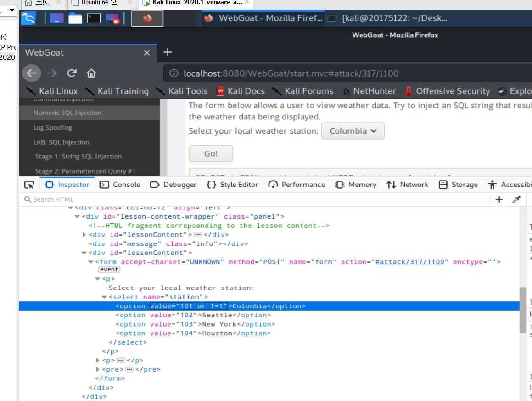Switch to Ubuntu 64 VMware tab
Viewport: 532px width, 401px height.
99,3
